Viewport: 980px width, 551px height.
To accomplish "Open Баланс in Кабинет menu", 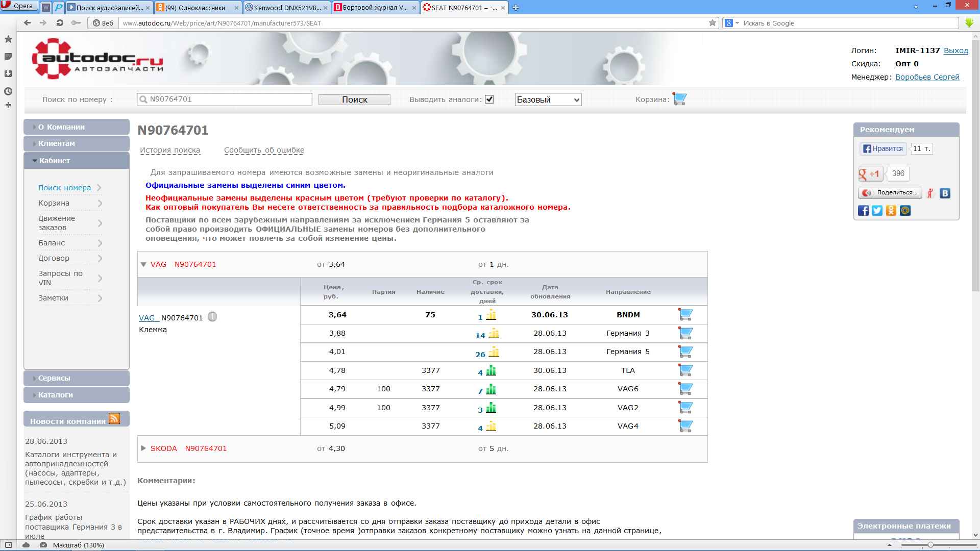I will (x=52, y=243).
